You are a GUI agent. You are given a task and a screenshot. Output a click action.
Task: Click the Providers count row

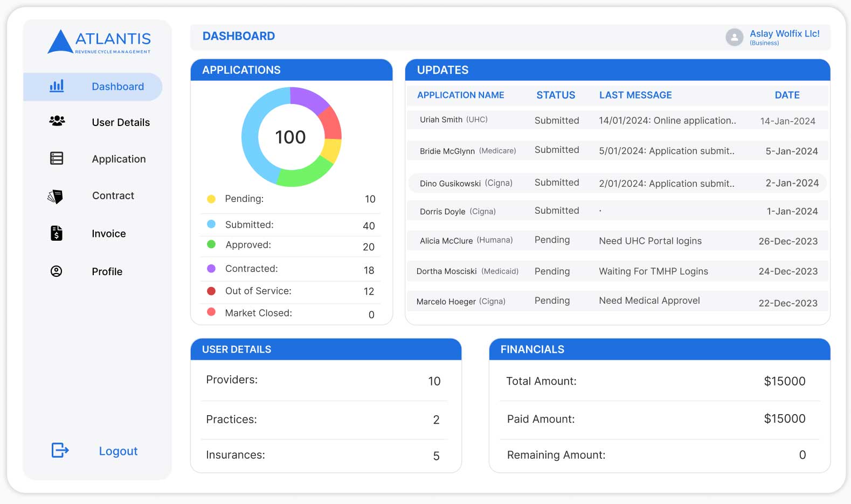(323, 381)
